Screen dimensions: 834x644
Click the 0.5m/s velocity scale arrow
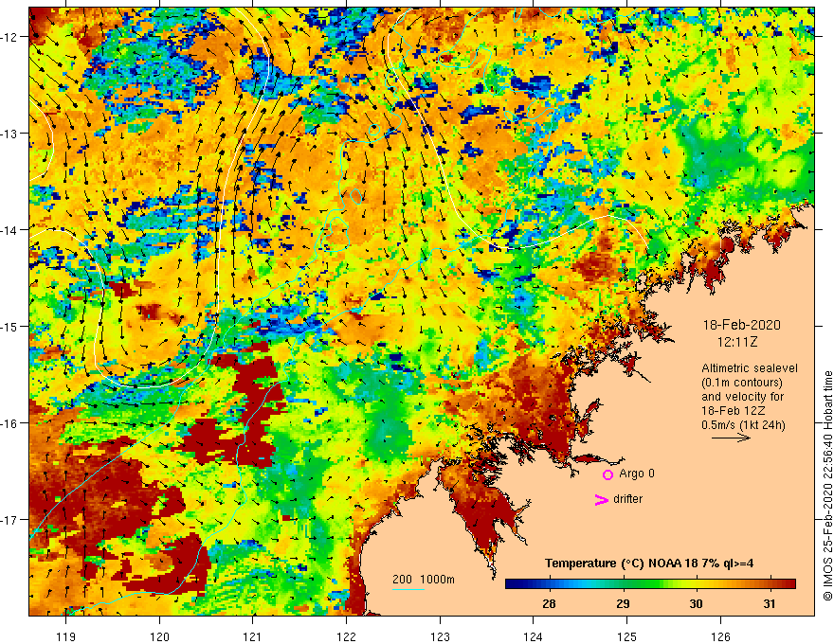coord(731,438)
